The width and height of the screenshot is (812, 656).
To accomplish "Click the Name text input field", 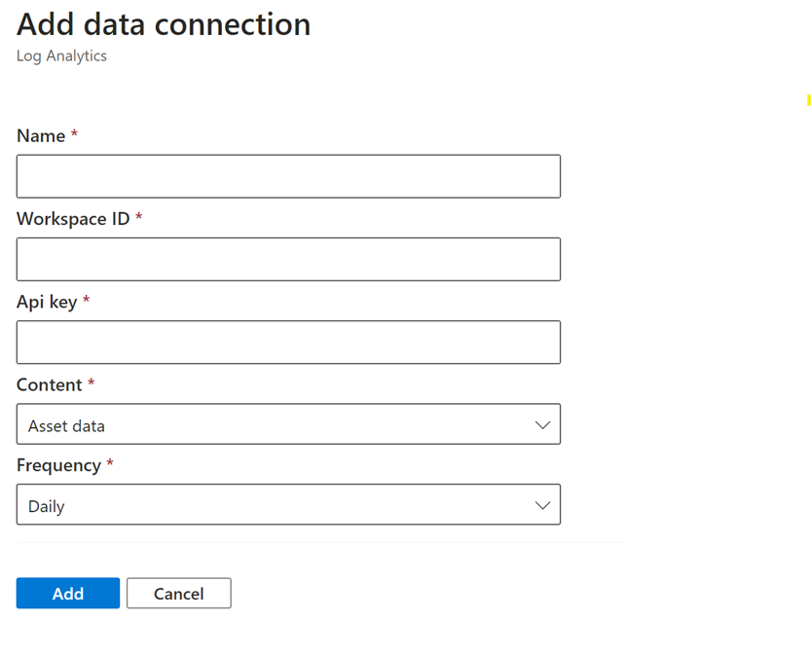I will [x=288, y=176].
